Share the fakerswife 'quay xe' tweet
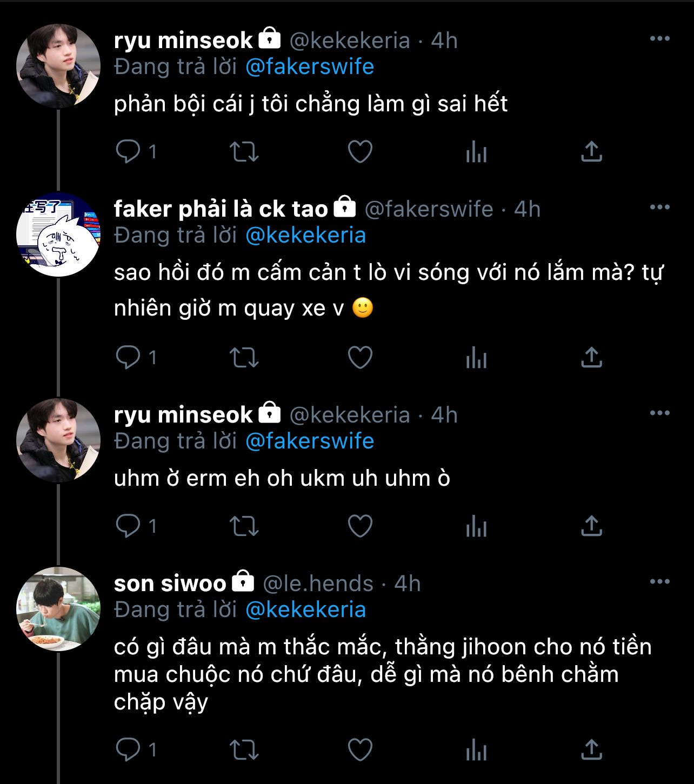694x784 pixels. [x=591, y=357]
